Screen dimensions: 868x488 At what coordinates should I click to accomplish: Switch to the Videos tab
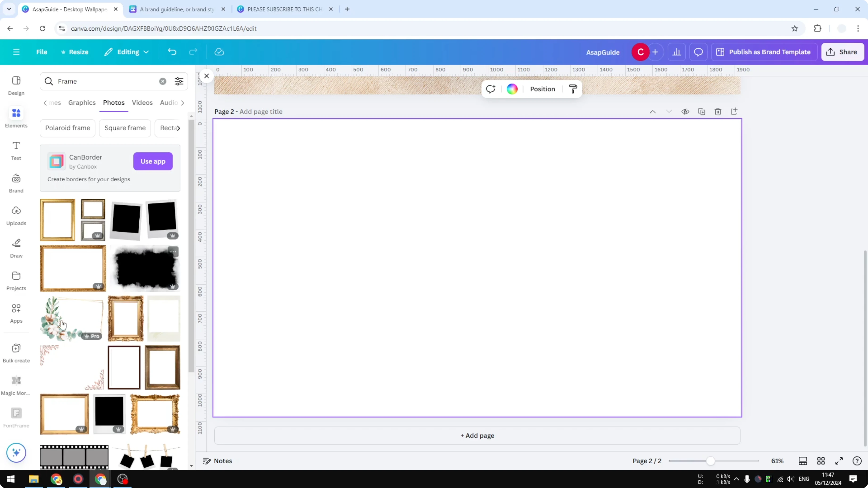click(x=142, y=103)
